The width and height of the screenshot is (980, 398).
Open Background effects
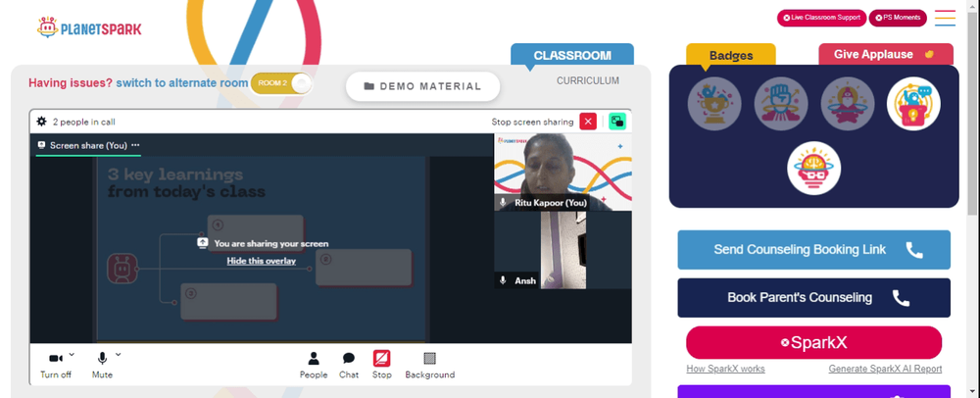430,365
